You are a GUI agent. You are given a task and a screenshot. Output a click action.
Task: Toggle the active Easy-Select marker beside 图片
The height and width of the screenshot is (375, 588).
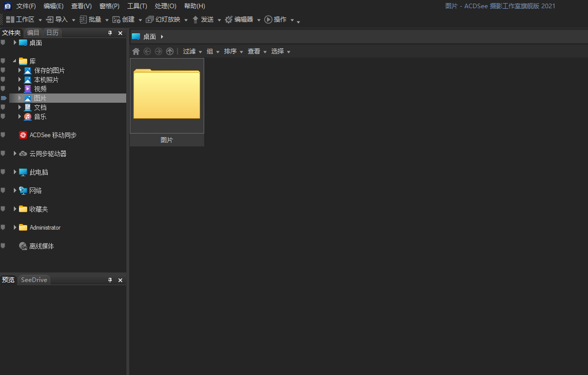coord(4,98)
